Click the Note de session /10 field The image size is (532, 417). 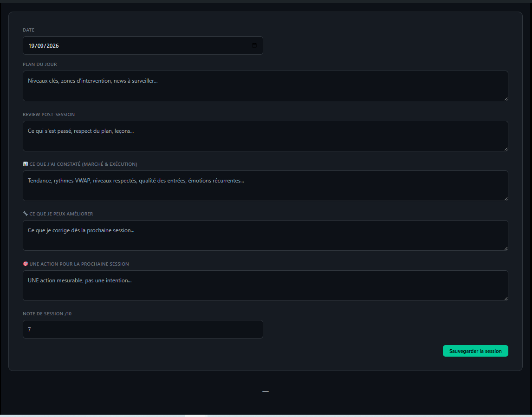click(143, 329)
